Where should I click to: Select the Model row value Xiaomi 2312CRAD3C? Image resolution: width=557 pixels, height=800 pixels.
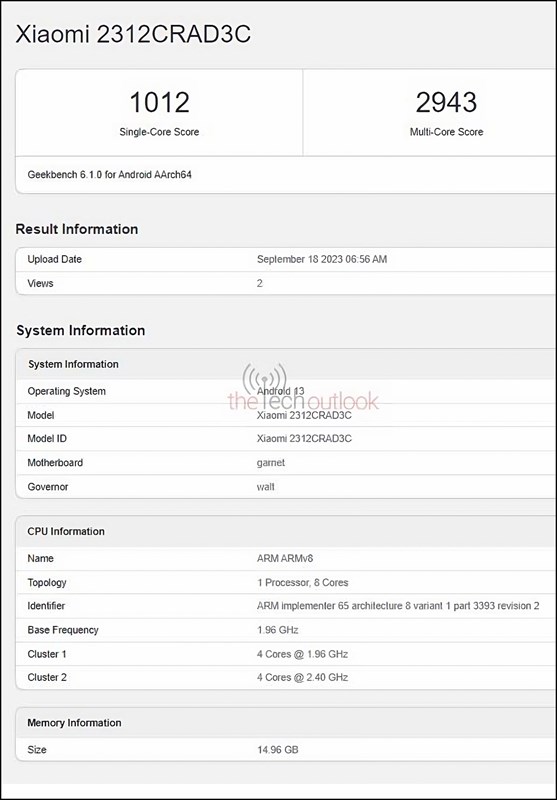point(304,415)
